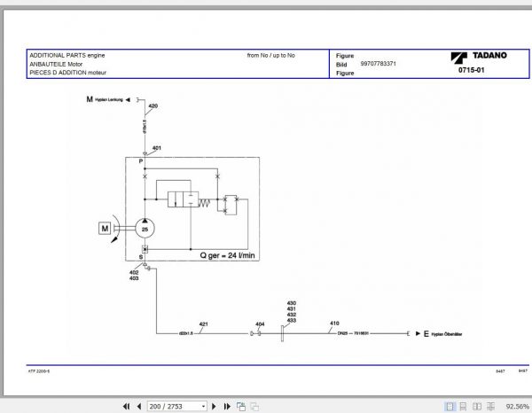Viewport: 532px width, 413px height.
Task: Click part number 404 in diagram
Action: tap(260, 323)
